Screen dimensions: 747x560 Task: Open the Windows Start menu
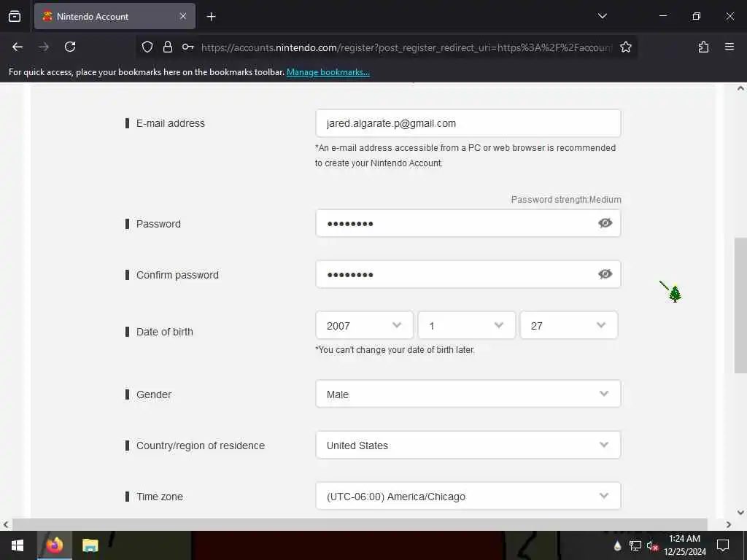point(18,545)
